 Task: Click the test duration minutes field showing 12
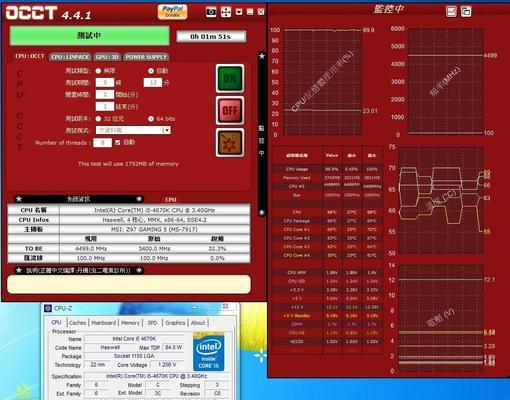point(153,82)
